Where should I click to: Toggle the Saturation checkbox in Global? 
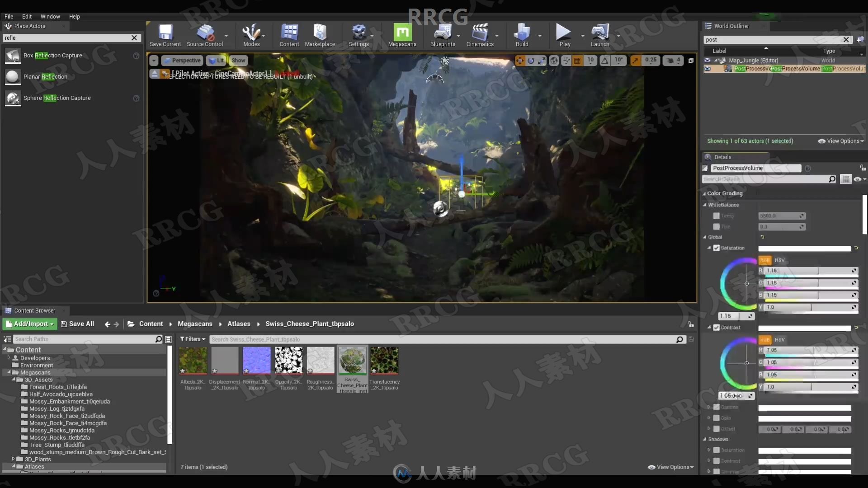click(717, 247)
